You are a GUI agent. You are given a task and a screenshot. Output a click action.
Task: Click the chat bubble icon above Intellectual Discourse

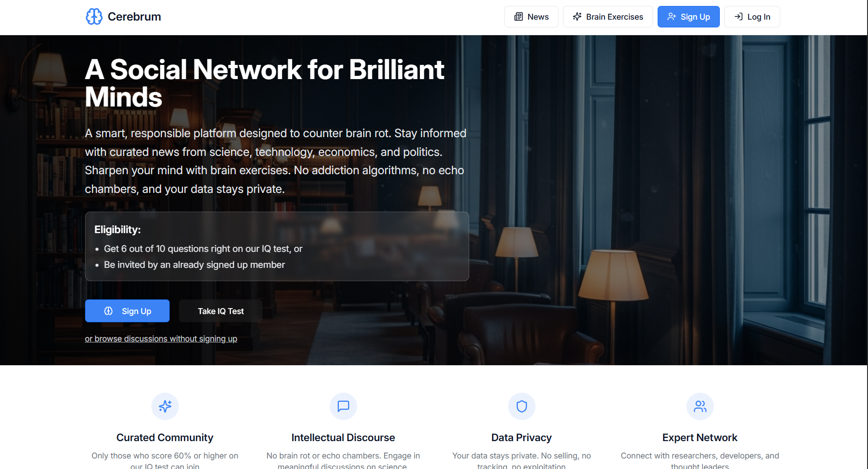[x=343, y=406]
